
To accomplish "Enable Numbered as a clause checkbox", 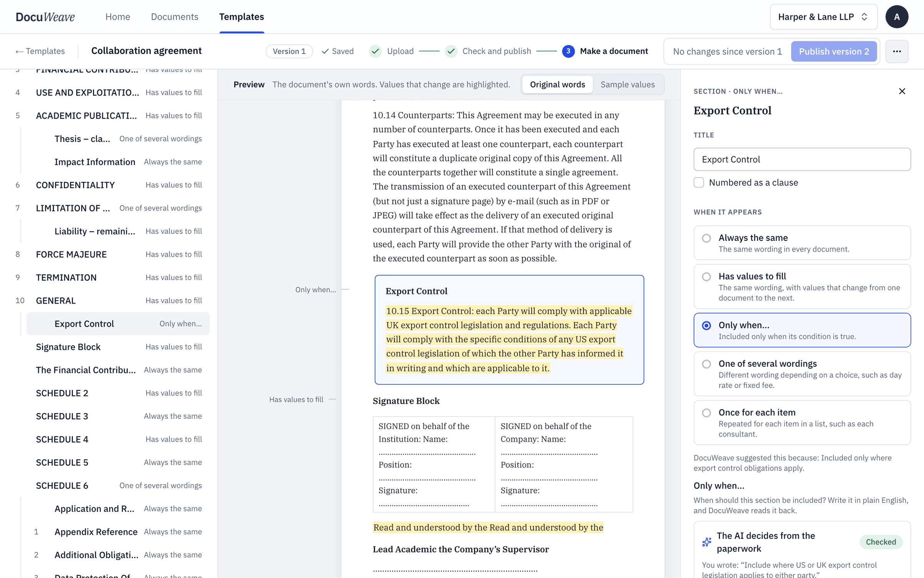I will [699, 182].
